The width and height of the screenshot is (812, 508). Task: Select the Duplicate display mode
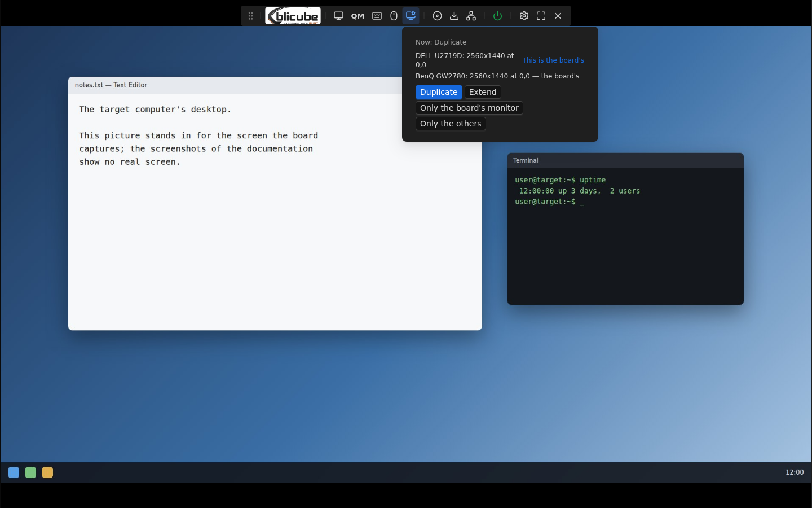coord(439,92)
